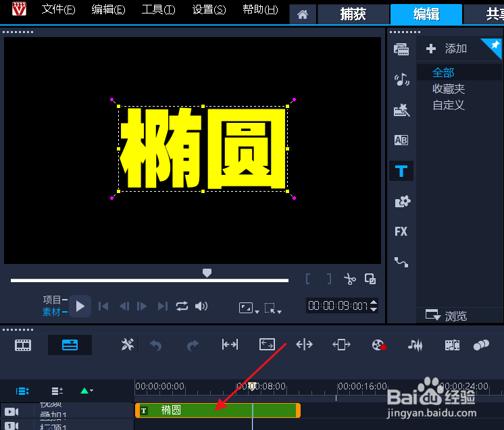Set the mark-in bracket
Viewport: 504px width, 430px height.
click(x=308, y=279)
